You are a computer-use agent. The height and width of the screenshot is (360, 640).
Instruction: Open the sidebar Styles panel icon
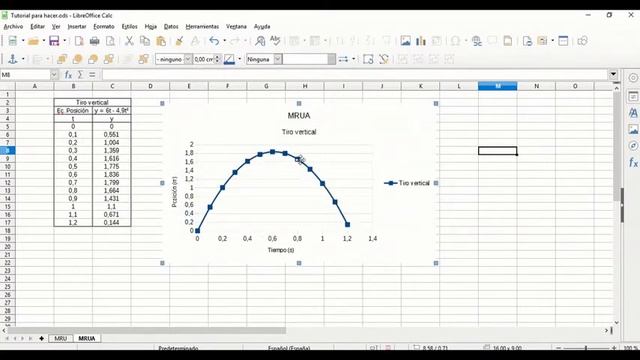[633, 113]
